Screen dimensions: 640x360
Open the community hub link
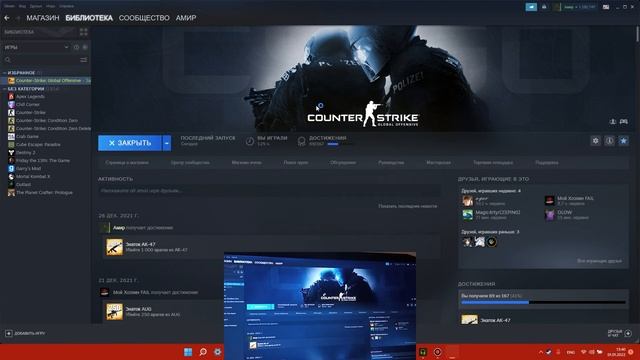point(190,162)
